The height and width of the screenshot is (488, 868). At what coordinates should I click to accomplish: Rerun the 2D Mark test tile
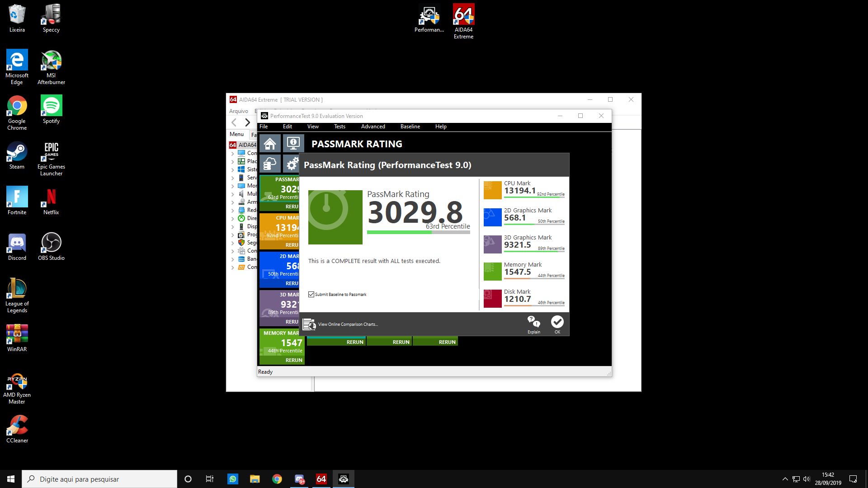pyautogui.click(x=292, y=283)
